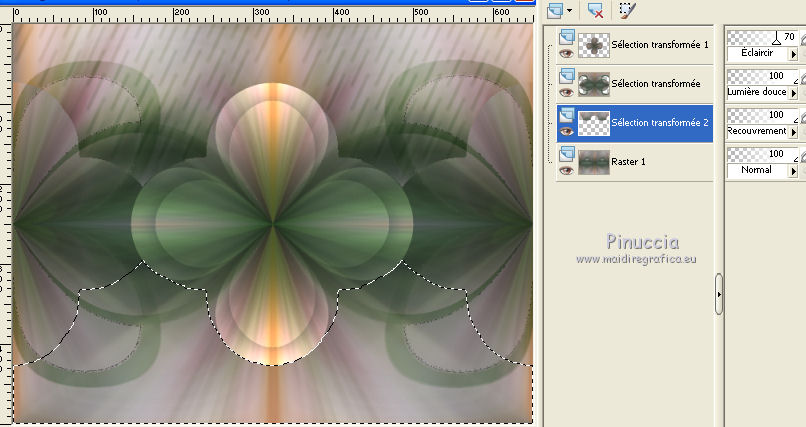Click layer type icon of Sélection transformée 1
The image size is (806, 427).
coord(566,37)
